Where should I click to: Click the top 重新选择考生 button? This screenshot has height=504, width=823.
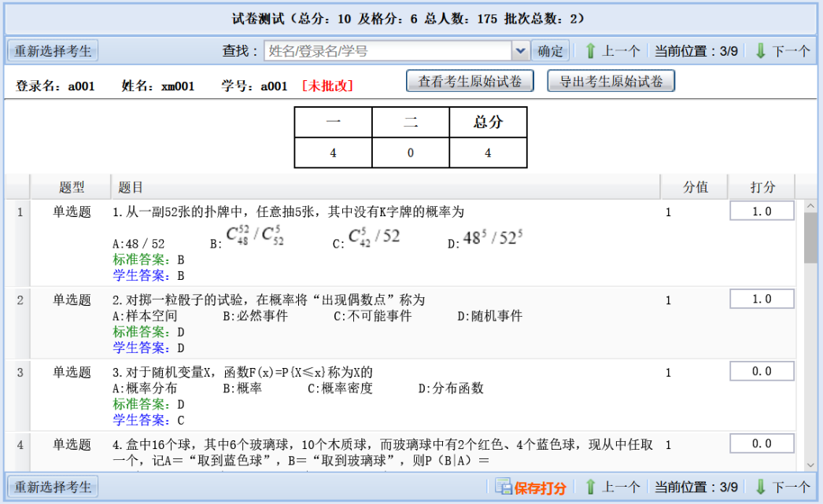tap(54, 51)
